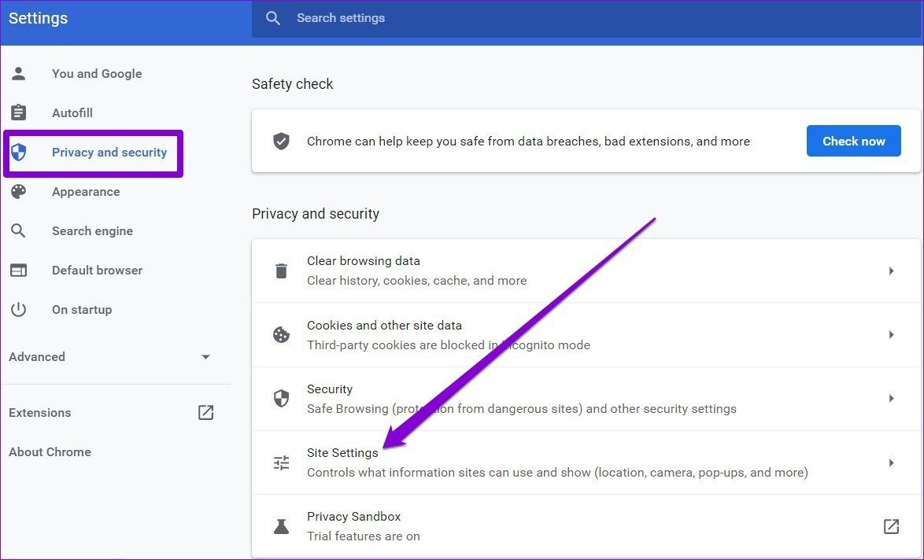Open Appearance settings section
This screenshot has height=560, width=924.
(x=86, y=191)
